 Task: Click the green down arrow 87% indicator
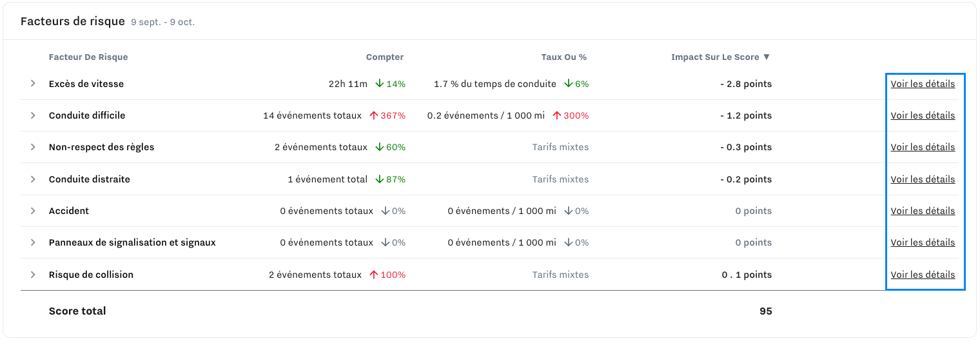[391, 179]
